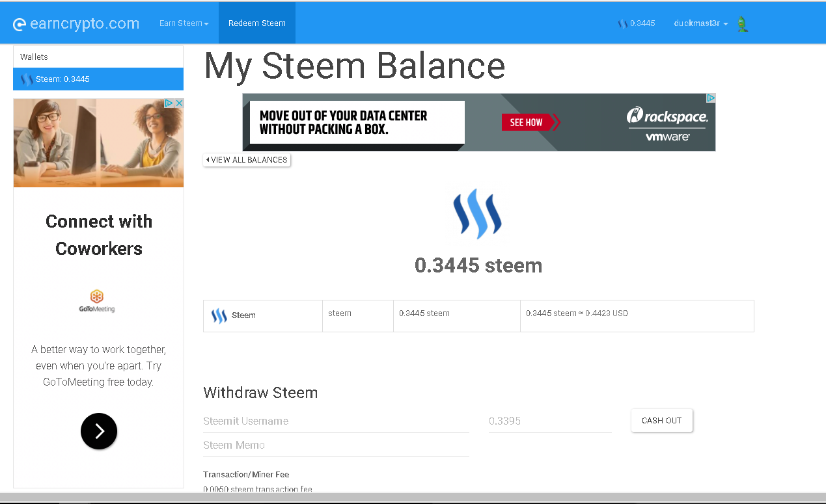This screenshot has width=826, height=504.
Task: Click the withdrawal amount field showing 0.3395
Action: point(550,421)
